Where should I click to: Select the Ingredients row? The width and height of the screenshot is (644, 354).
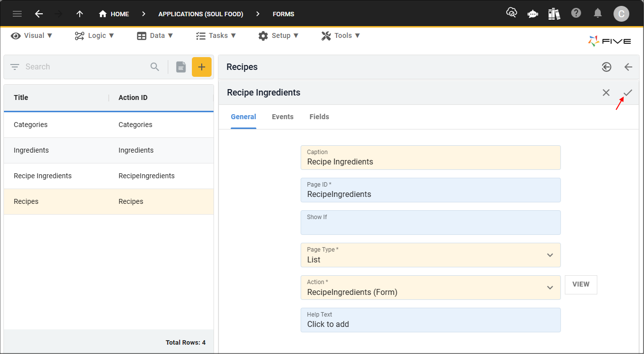pos(109,150)
